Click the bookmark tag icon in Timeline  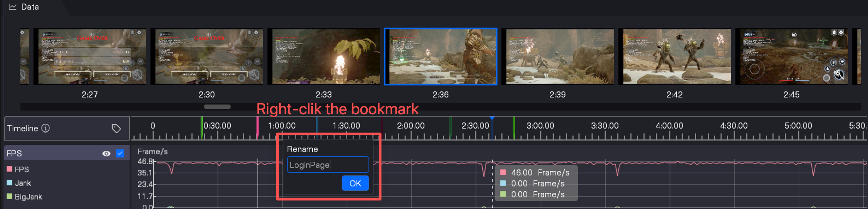(116, 128)
